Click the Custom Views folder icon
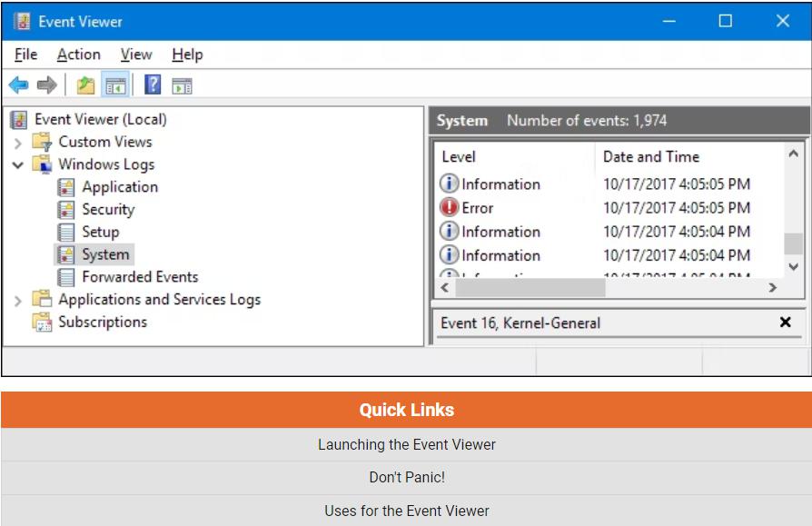812x526 pixels. tap(42, 142)
